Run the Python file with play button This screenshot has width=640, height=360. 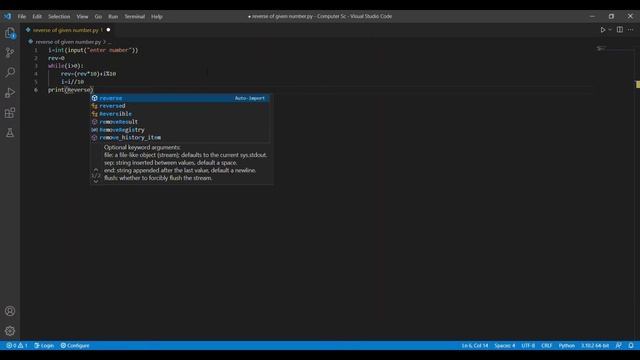tap(602, 30)
